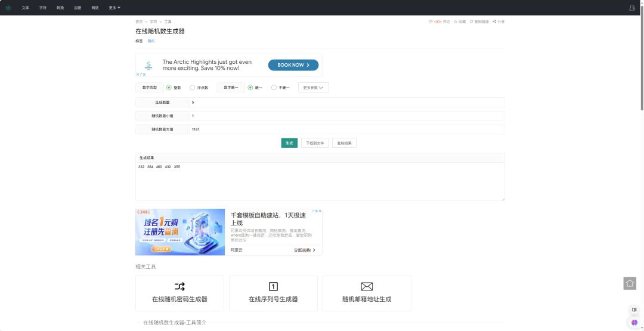Click the 随机 tag link
The height and width of the screenshot is (331, 644).
coord(151,41)
